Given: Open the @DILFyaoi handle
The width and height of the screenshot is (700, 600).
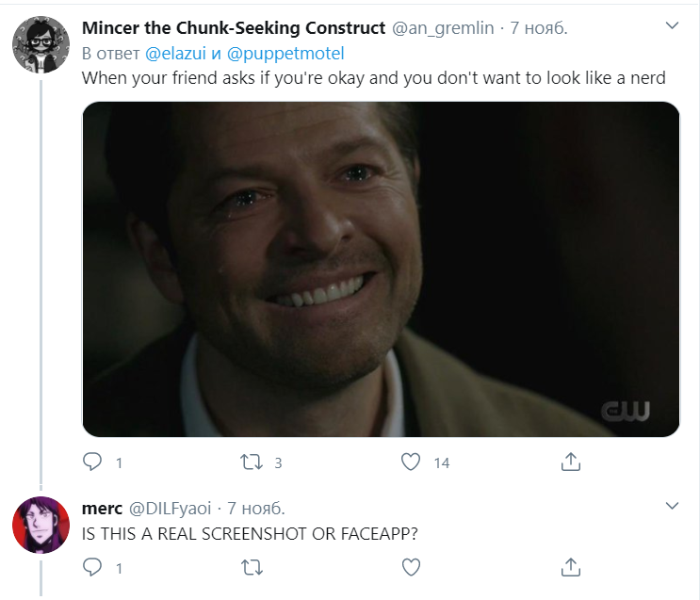Looking at the screenshot, I should click(171, 508).
